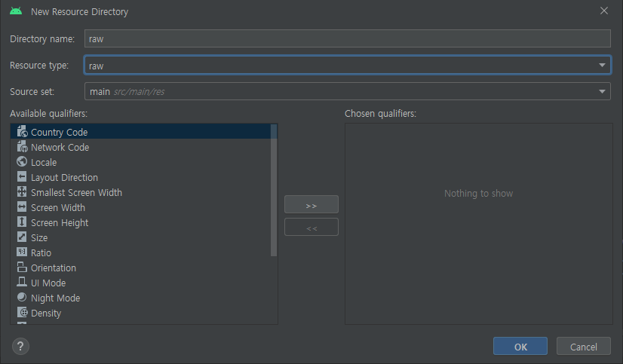Click the Screen Width icon
Image resolution: width=623 pixels, height=364 pixels.
(x=22, y=206)
